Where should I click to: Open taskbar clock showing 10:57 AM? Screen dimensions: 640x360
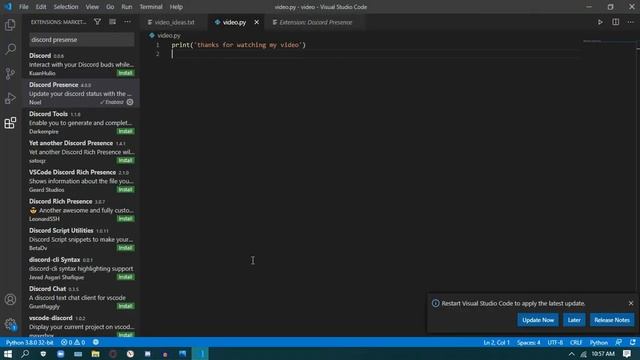[x=603, y=354]
